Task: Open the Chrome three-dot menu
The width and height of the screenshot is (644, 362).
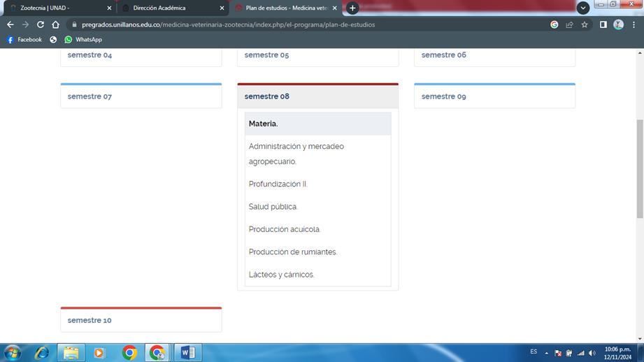Action: (x=634, y=24)
